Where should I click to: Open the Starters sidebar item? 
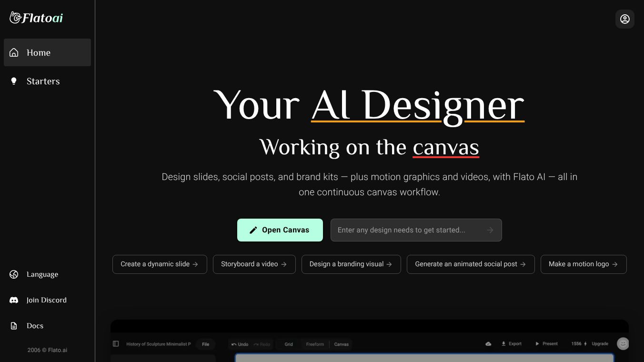[47, 81]
